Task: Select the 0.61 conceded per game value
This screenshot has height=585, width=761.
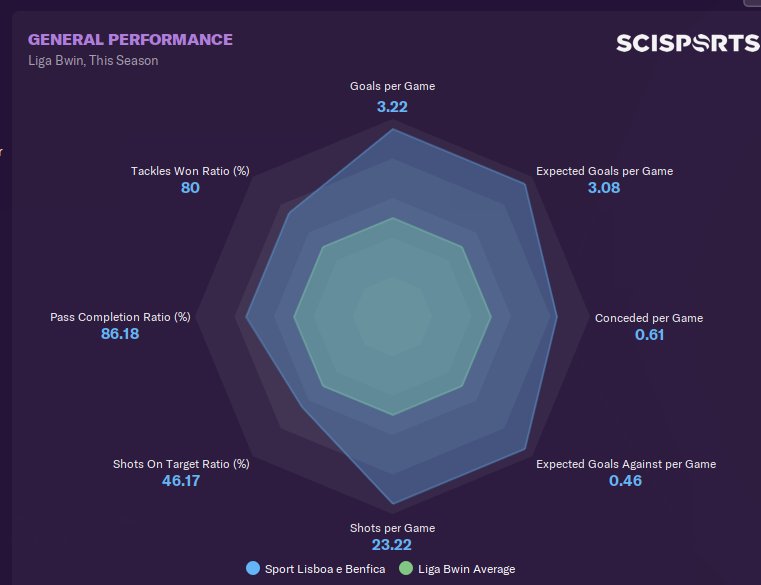Action: tap(649, 335)
